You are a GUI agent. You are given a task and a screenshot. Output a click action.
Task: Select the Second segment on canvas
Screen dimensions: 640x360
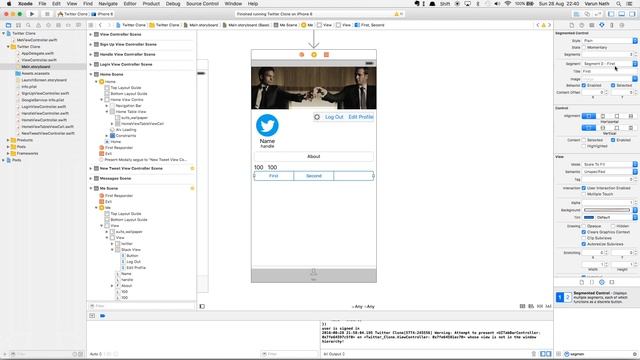(313, 176)
